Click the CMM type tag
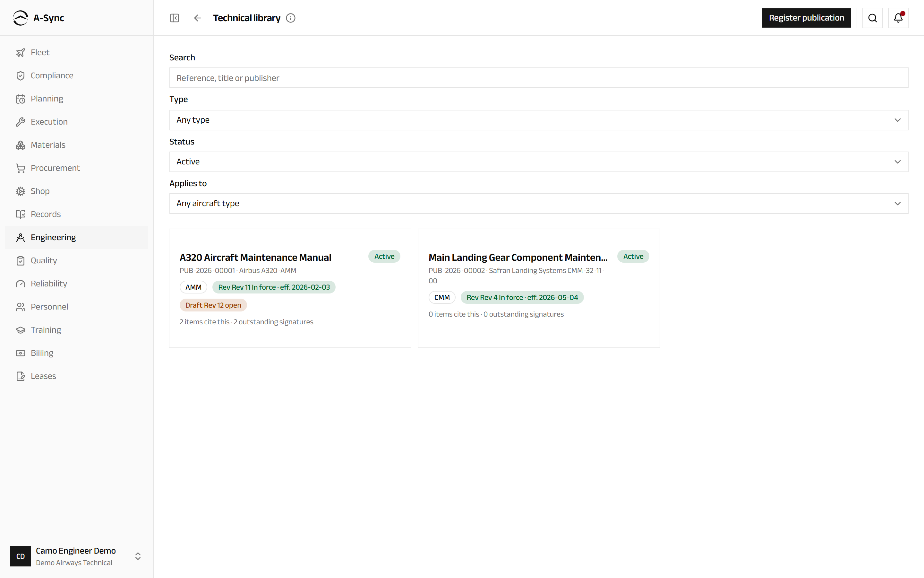 [x=442, y=297]
